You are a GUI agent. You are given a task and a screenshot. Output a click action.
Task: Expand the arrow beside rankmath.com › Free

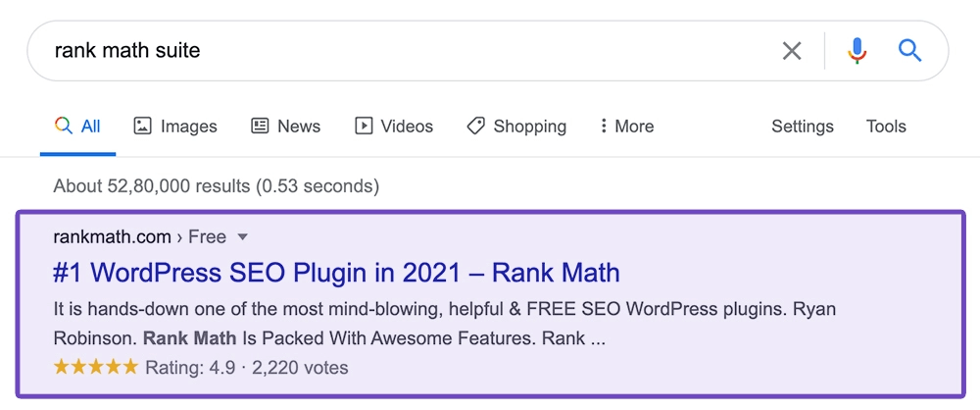(x=243, y=236)
